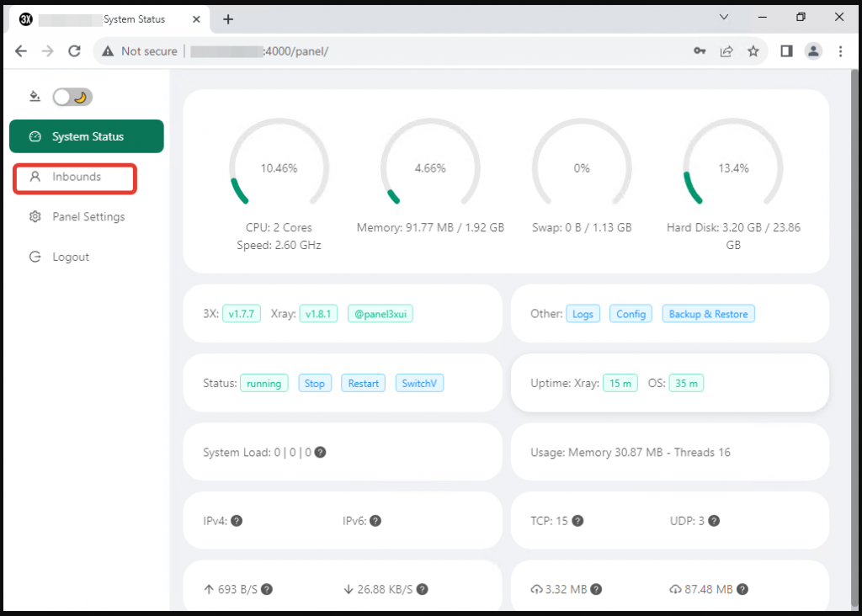The image size is (862, 616).
Task: Bookmark this page with star icon
Action: click(x=753, y=51)
